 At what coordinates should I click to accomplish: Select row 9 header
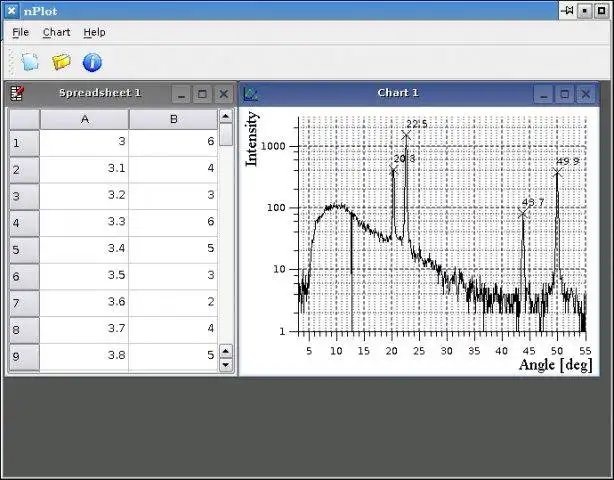coord(24,357)
